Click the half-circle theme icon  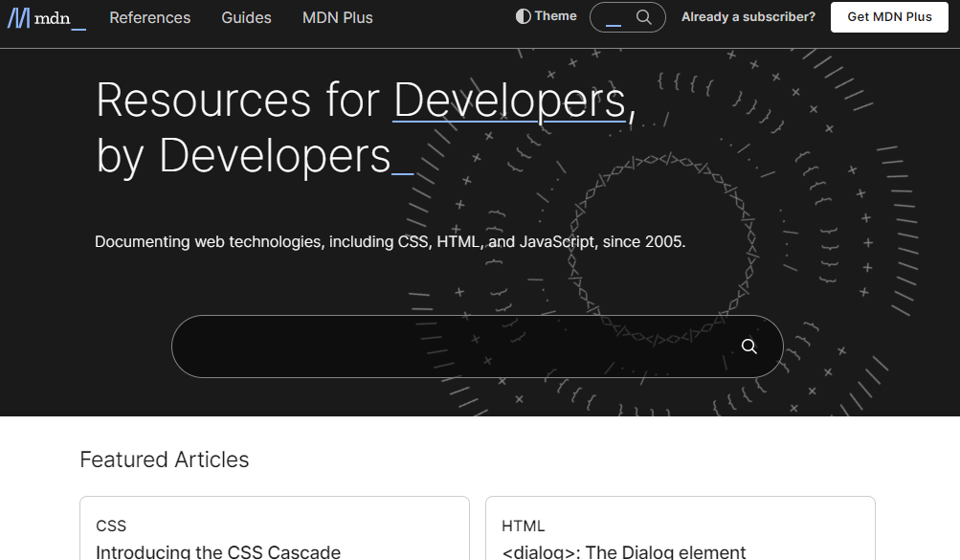523,16
